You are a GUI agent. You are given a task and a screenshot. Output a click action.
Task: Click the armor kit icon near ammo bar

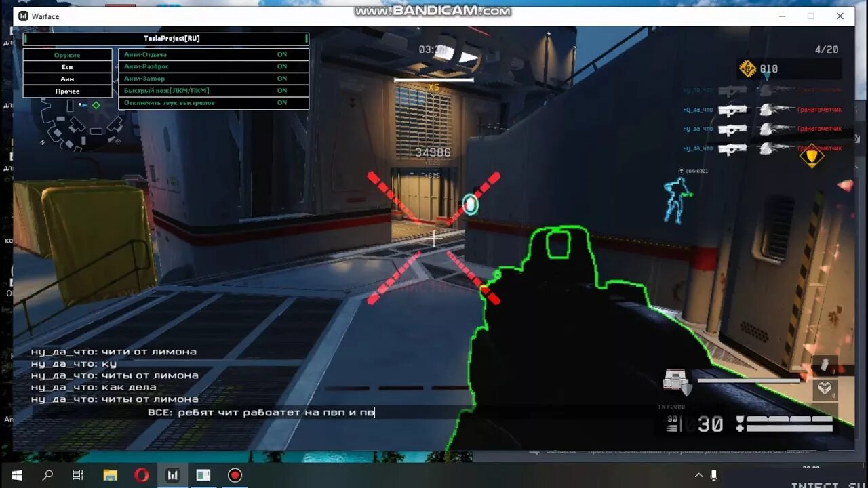click(676, 382)
